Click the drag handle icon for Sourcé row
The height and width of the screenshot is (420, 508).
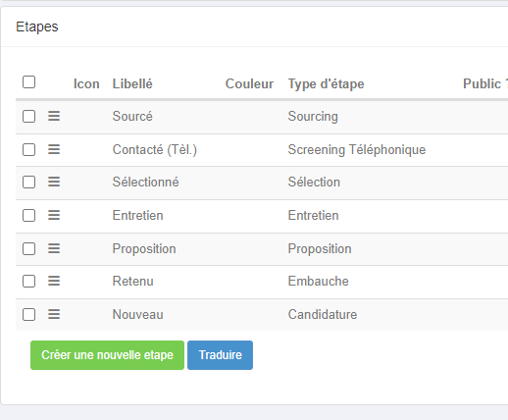click(x=54, y=116)
